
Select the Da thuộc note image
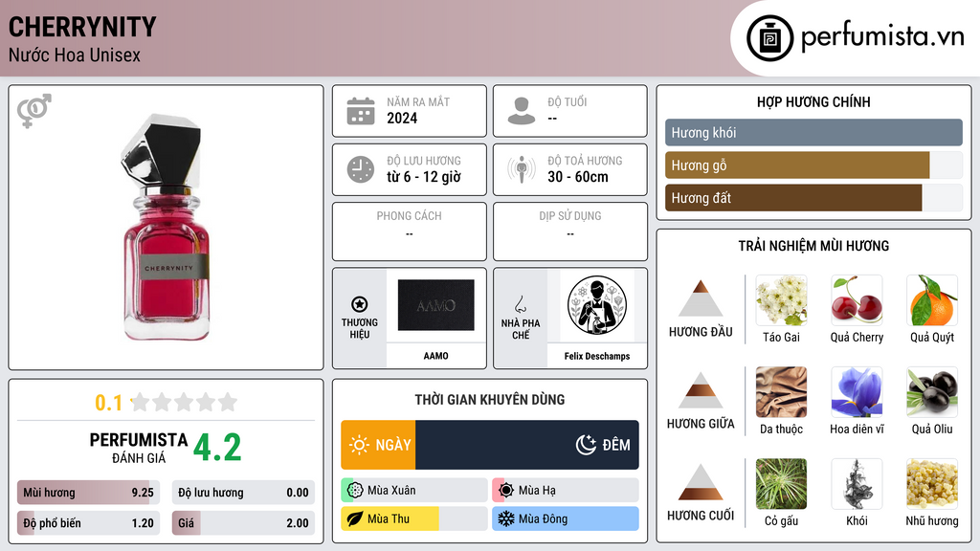tap(781, 392)
